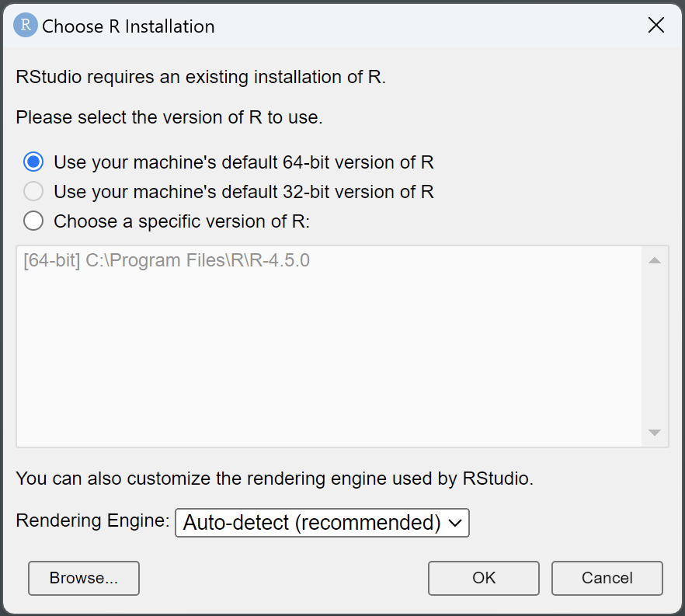Expand Auto-detect dropdown using its chevron arrow

(455, 523)
